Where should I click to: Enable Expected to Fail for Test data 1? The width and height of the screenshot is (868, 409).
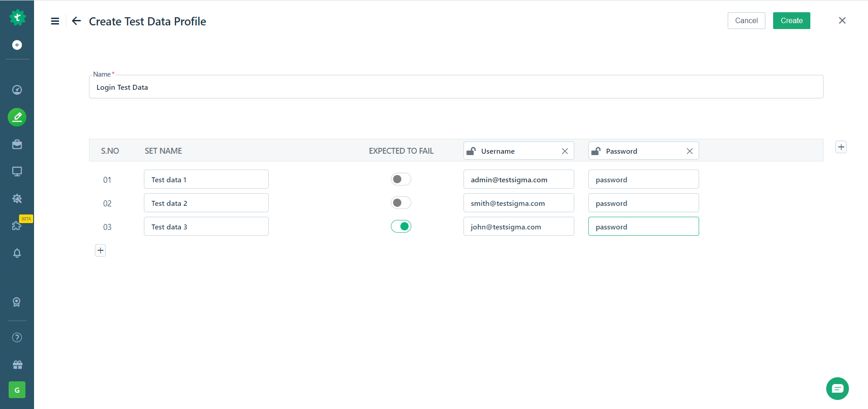tap(401, 179)
